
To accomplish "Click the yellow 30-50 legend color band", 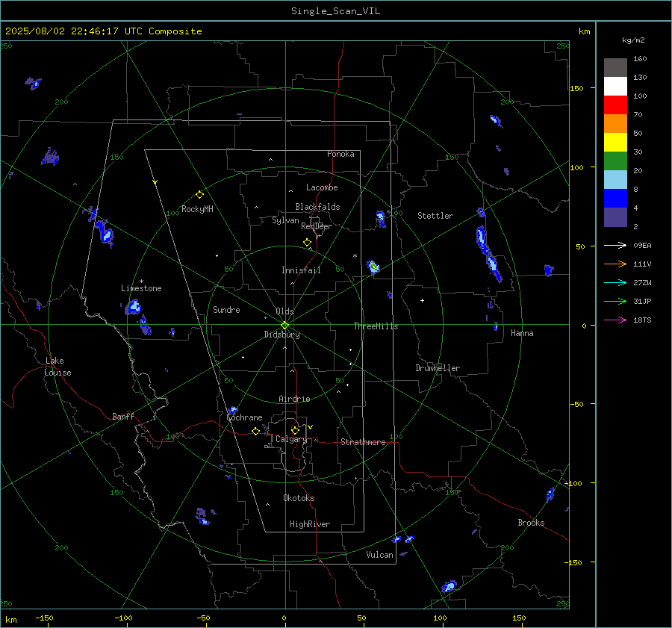I will pos(615,143).
